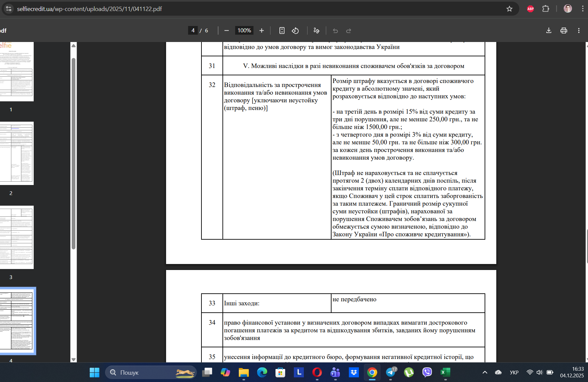
Task: Zoom in on the PDF
Action: (261, 31)
